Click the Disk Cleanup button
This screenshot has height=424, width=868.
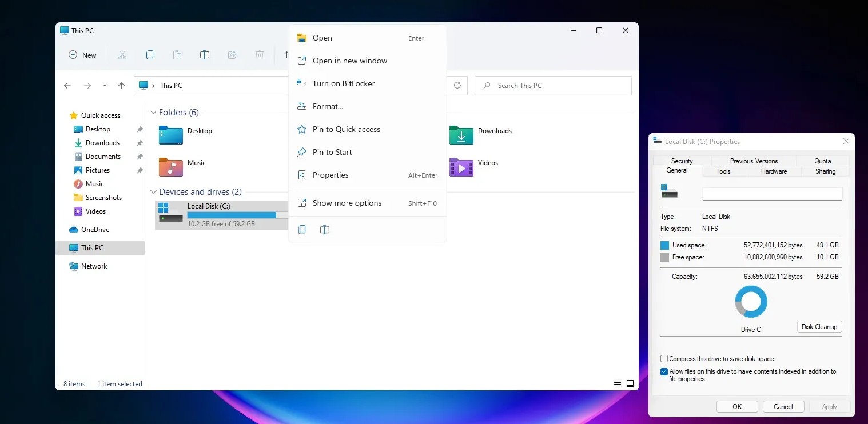point(819,327)
